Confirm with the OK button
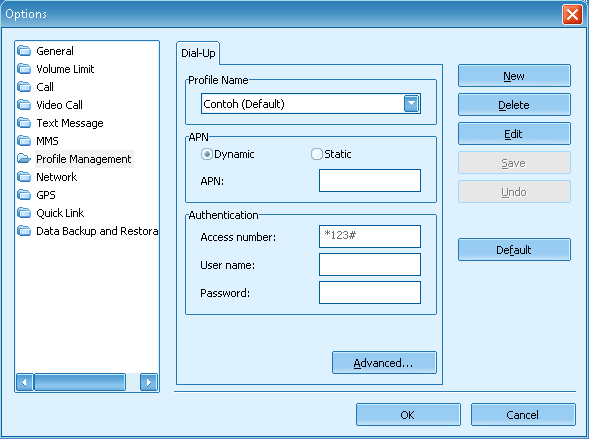Screen dimensions: 589x439 tap(408, 415)
